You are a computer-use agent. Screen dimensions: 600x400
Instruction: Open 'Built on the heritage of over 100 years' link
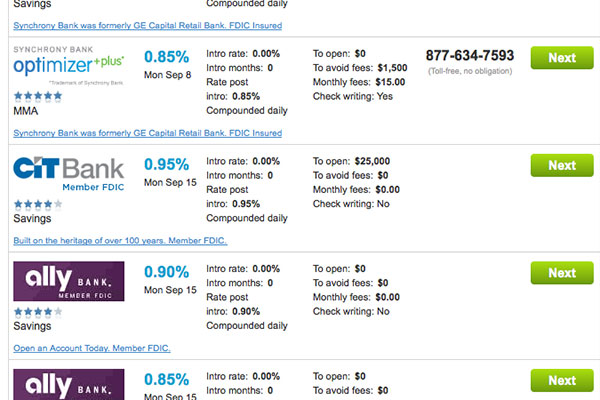coord(120,241)
